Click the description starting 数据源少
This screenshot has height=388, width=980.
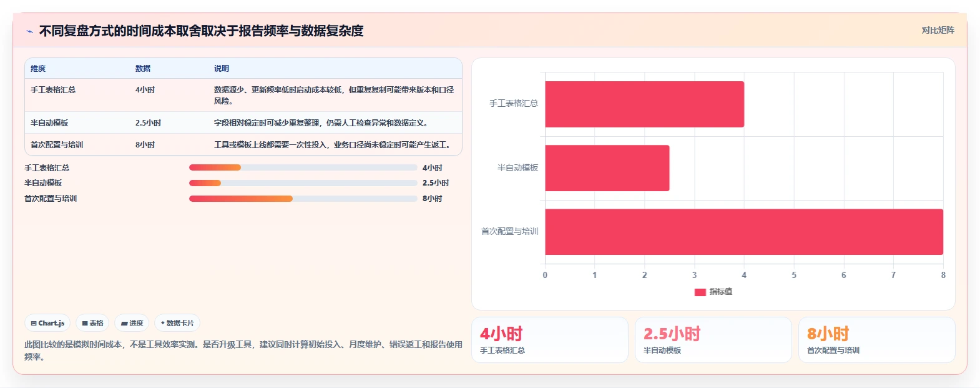[x=334, y=95]
